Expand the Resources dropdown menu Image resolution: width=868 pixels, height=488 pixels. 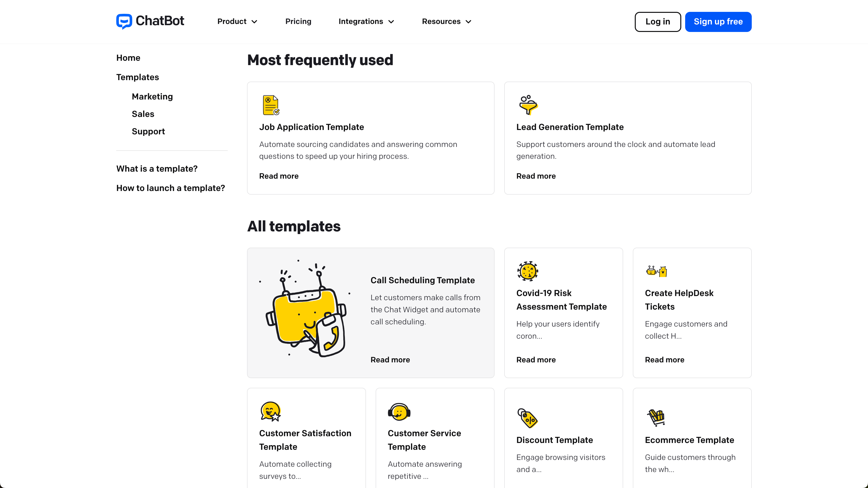(x=447, y=22)
